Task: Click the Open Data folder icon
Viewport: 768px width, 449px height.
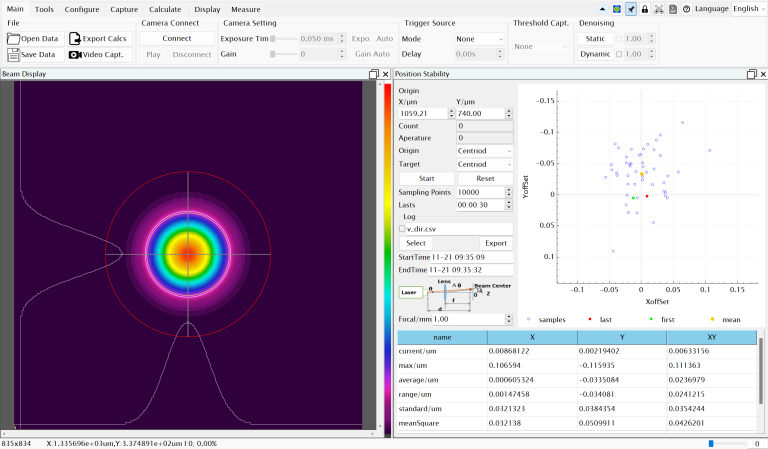Action: click(13, 39)
